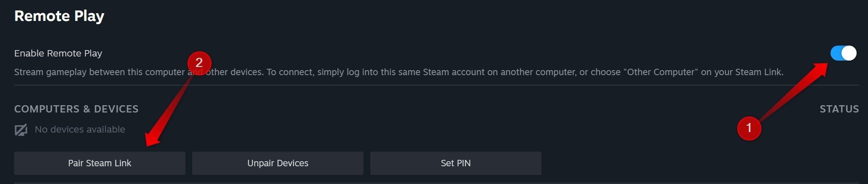
Task: Click the white knob of the Remote Play switch
Action: [x=848, y=53]
